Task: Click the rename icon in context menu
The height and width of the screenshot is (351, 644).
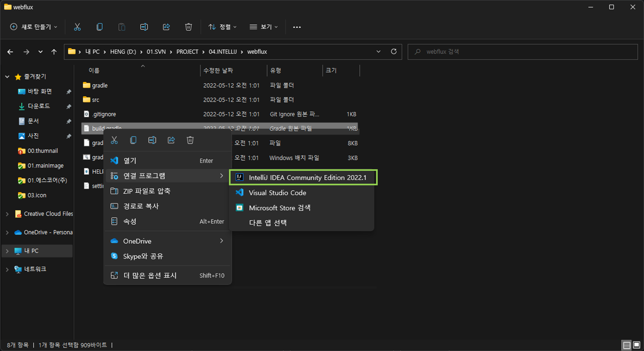Action: click(x=152, y=140)
